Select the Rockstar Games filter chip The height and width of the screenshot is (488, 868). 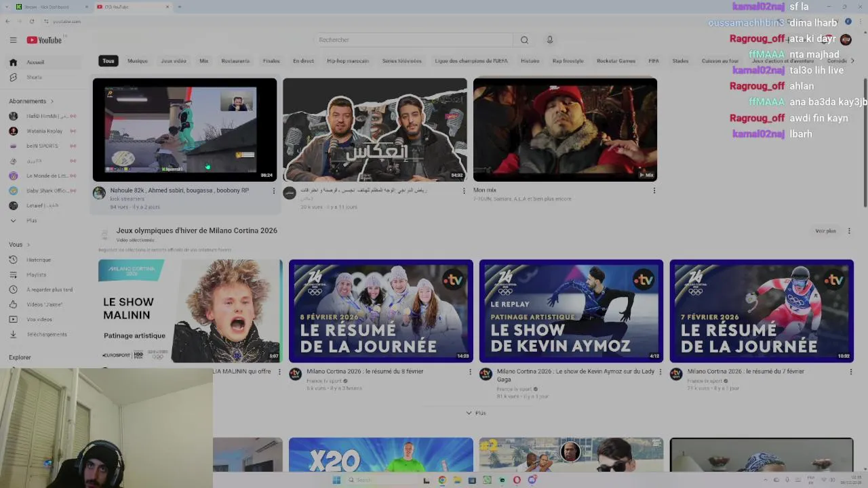point(616,61)
